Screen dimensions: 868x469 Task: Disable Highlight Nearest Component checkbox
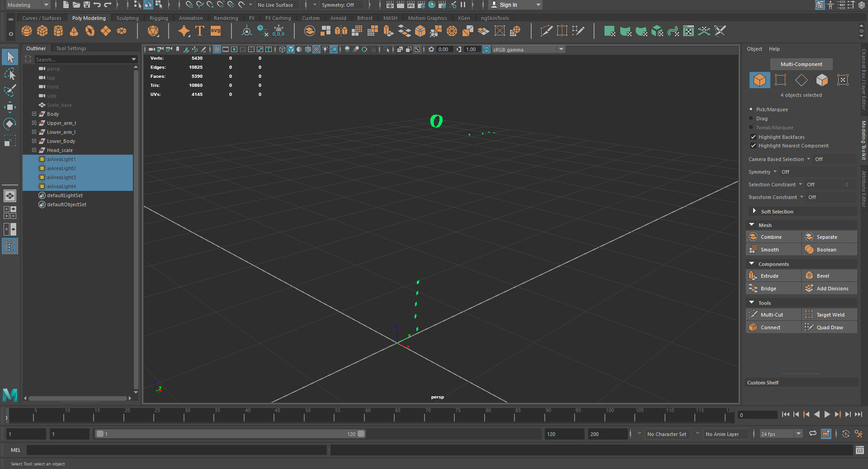click(753, 146)
